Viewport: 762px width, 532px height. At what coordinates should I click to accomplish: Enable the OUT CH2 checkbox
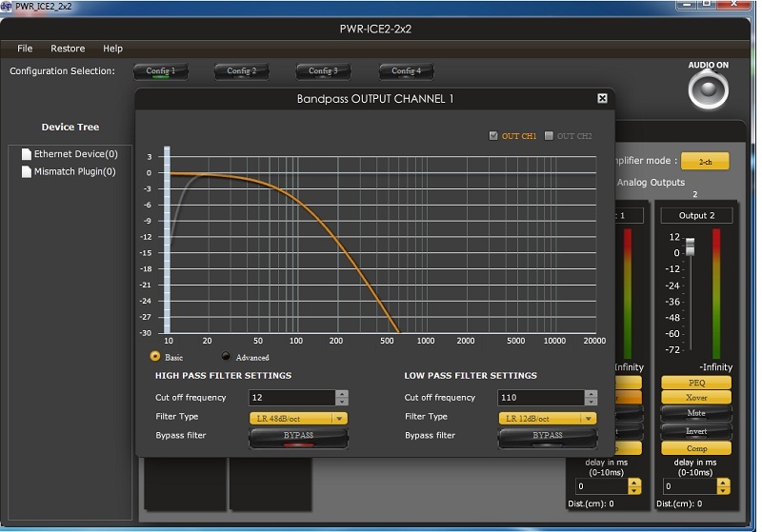pos(550,136)
